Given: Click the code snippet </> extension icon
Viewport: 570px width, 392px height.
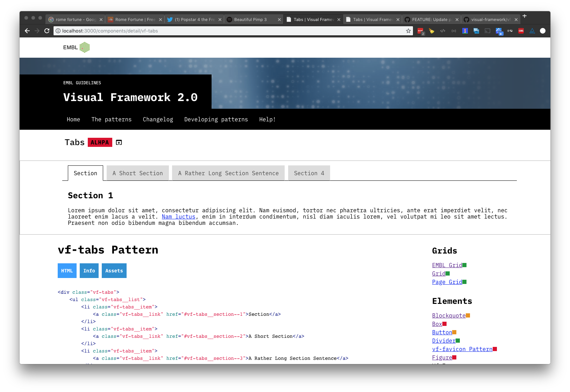Looking at the screenshot, I should (443, 31).
